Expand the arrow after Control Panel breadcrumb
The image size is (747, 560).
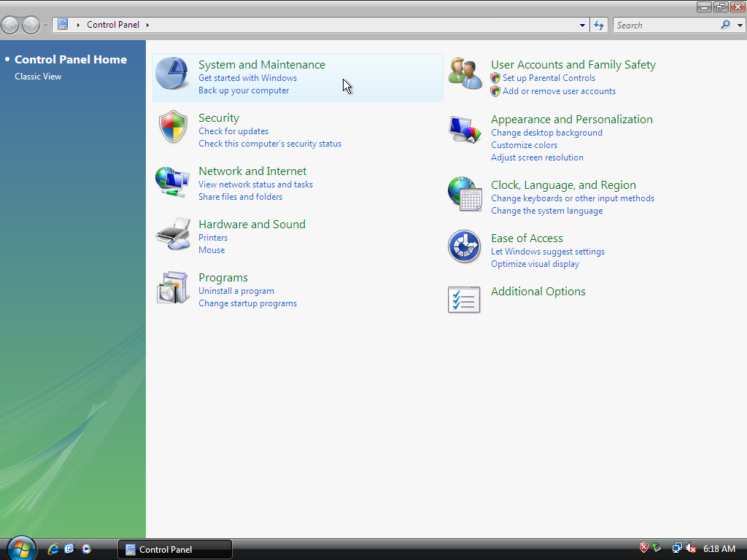click(x=147, y=25)
